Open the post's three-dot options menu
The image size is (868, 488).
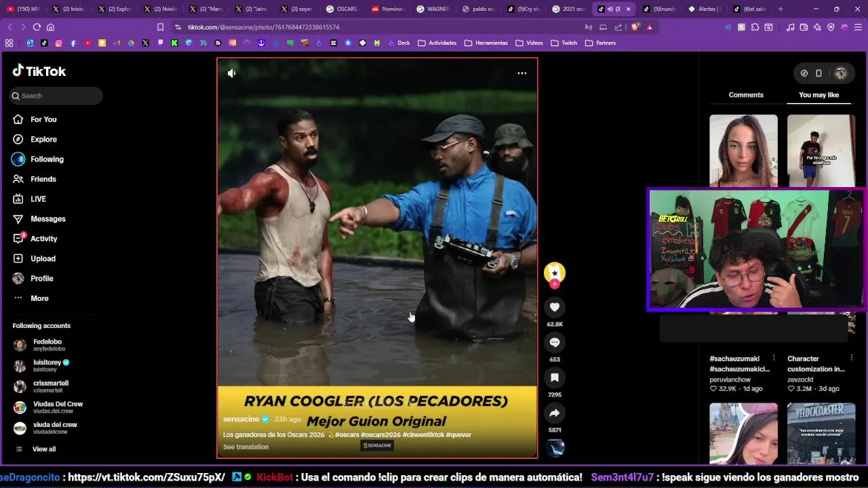(522, 73)
